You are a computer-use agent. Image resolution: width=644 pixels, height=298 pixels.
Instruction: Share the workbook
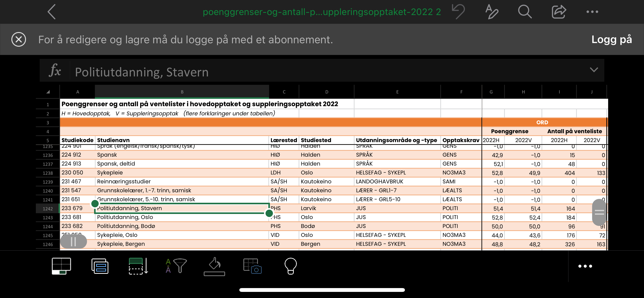[559, 12]
